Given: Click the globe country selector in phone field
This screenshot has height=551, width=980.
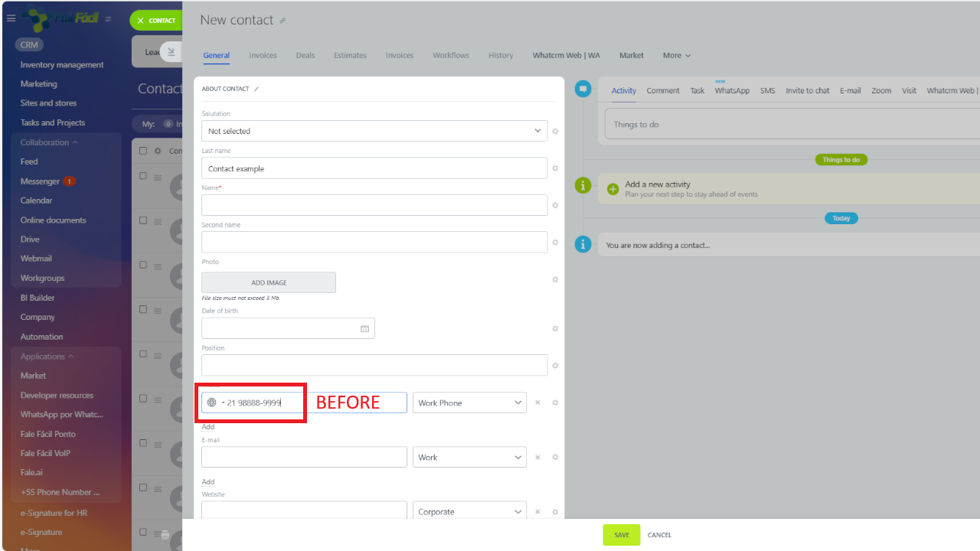Looking at the screenshot, I should pos(212,403).
